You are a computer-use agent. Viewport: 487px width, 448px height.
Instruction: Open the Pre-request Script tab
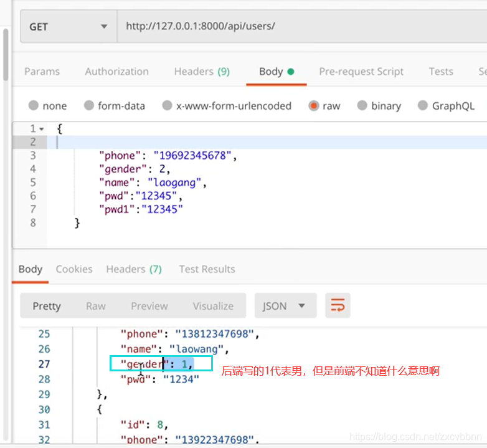361,72
